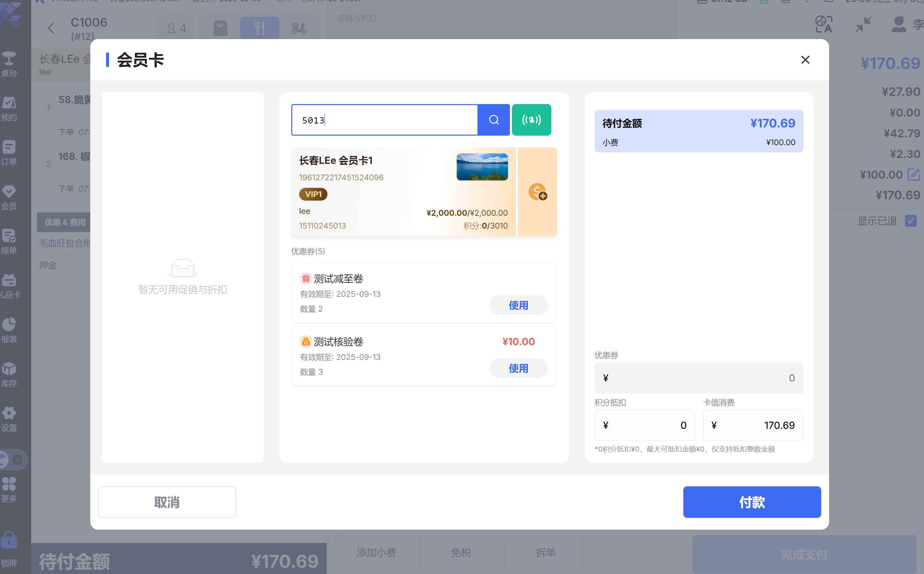Click the 卡值消费 amount field
The height and width of the screenshot is (574, 924).
point(753,425)
